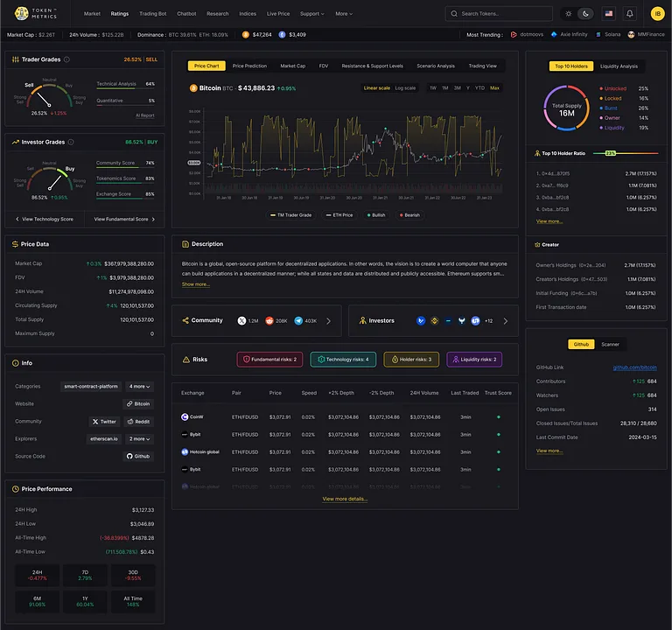The image size is (672, 630).
Task: Toggle TM Trader Grade legend series
Action: click(x=291, y=215)
